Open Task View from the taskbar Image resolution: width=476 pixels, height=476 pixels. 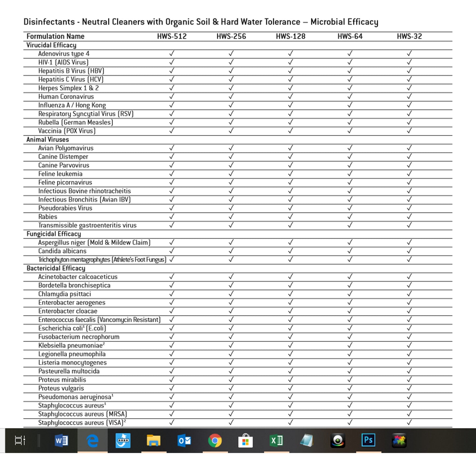(20, 440)
